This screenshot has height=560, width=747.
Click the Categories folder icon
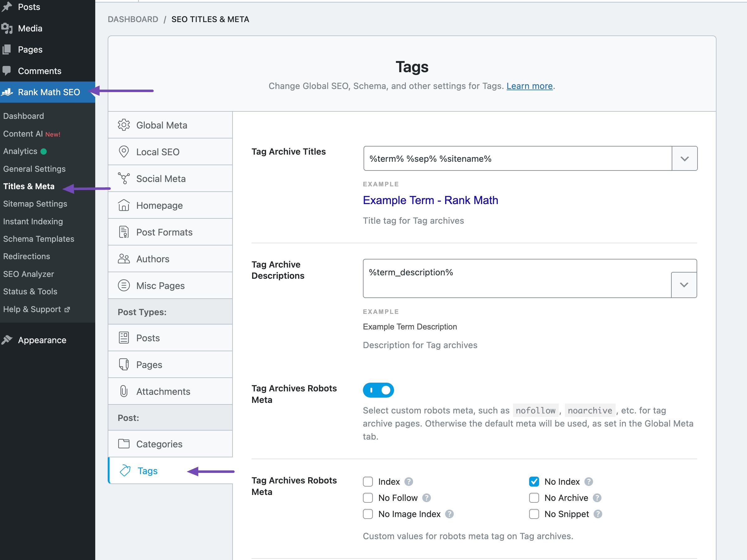(124, 444)
